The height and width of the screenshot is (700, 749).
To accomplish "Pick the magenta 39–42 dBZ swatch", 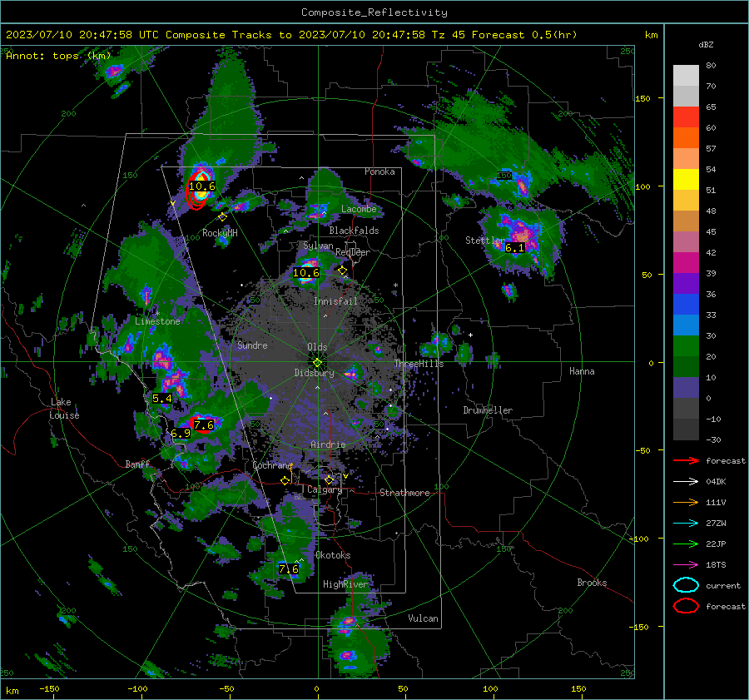I will (x=686, y=263).
